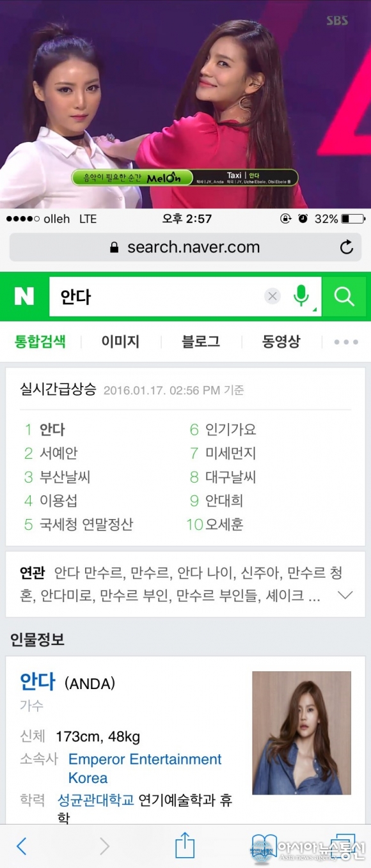The height and width of the screenshot is (868, 371).
Task: Tap the 안다 search input field
Action: (x=157, y=297)
